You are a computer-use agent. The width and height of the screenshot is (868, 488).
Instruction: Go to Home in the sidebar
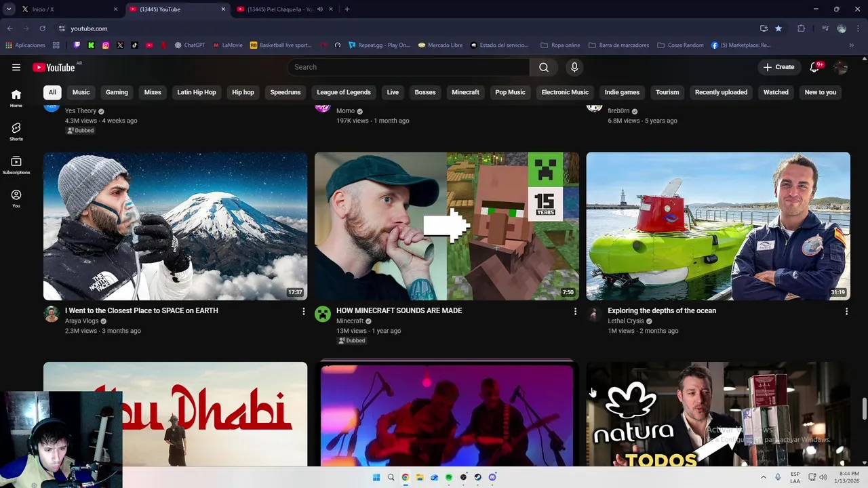(x=16, y=98)
